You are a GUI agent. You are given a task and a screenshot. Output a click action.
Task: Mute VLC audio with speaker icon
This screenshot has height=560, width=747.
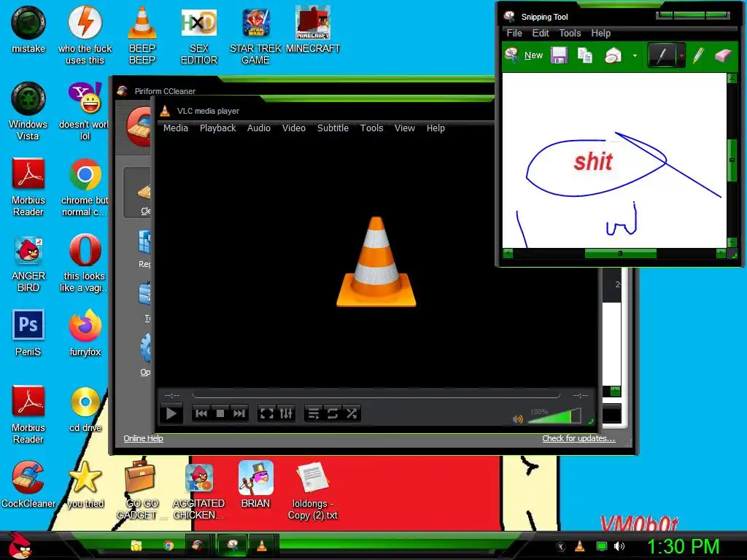(517, 419)
